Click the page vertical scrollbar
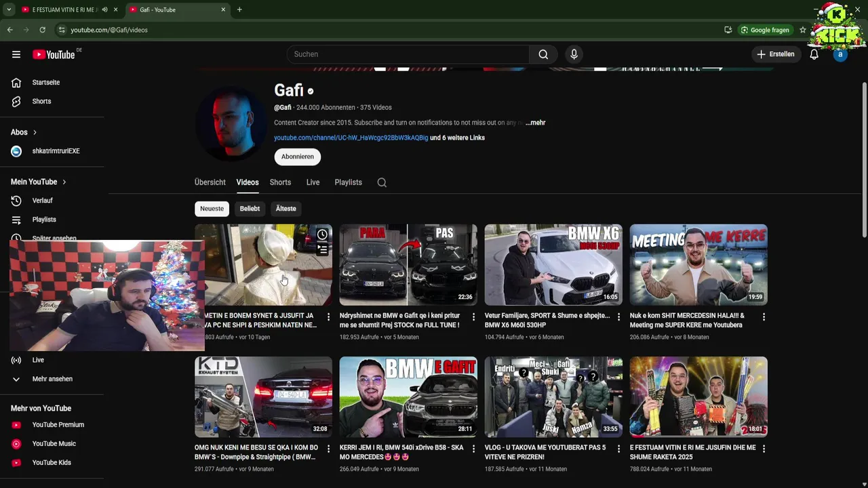Viewport: 868px width, 488px height. pos(864,159)
